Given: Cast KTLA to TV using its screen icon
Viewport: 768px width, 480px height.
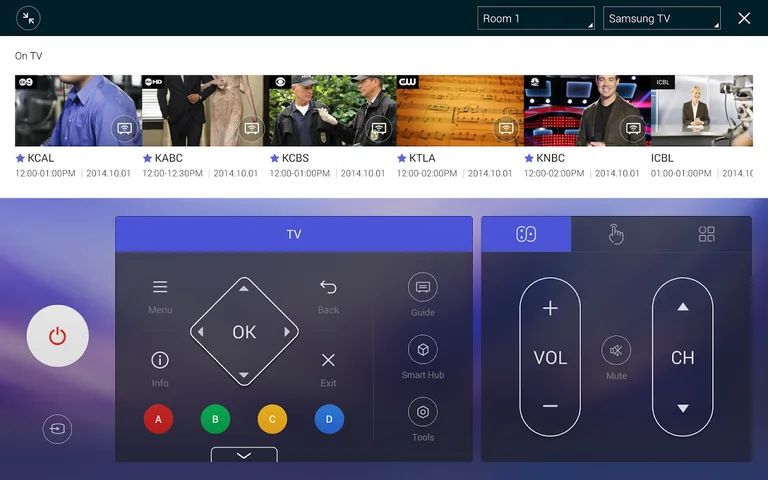Looking at the screenshot, I should point(506,129).
